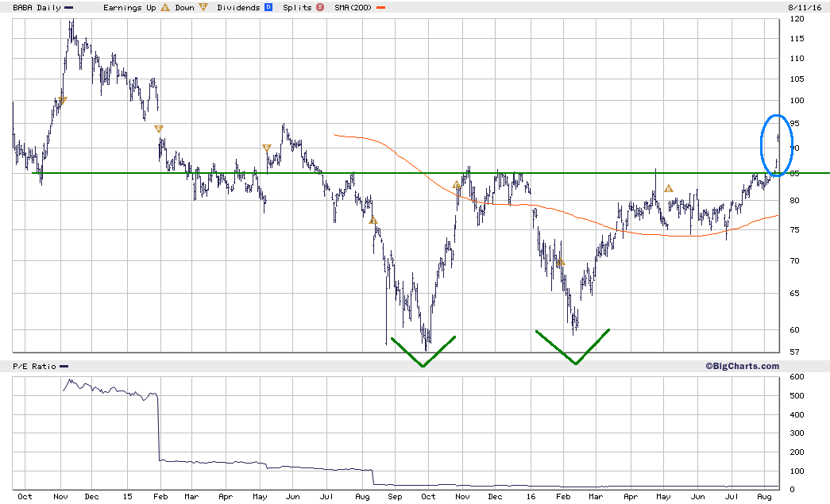The image size is (830, 504).
Task: Click the SMA(200) legend text
Action: [x=353, y=7]
